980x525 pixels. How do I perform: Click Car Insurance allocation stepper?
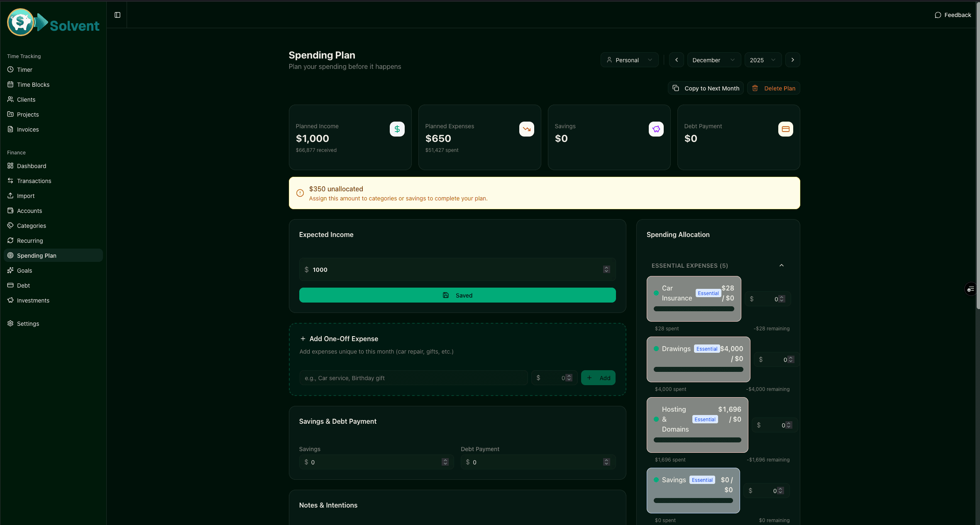coord(782,299)
